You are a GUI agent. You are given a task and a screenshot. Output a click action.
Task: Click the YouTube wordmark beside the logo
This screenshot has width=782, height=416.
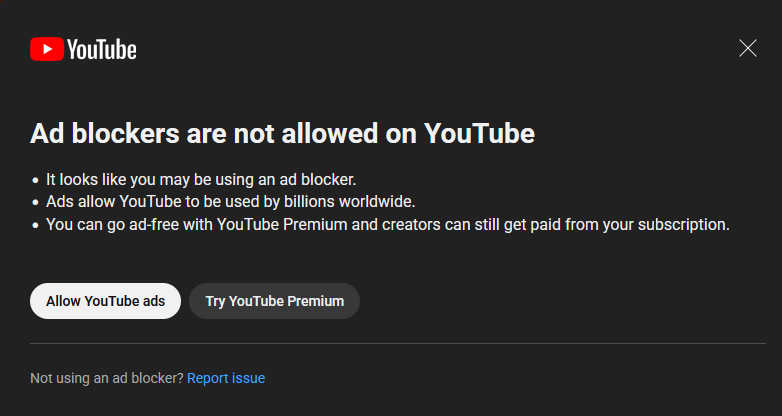pyautogui.click(x=102, y=49)
